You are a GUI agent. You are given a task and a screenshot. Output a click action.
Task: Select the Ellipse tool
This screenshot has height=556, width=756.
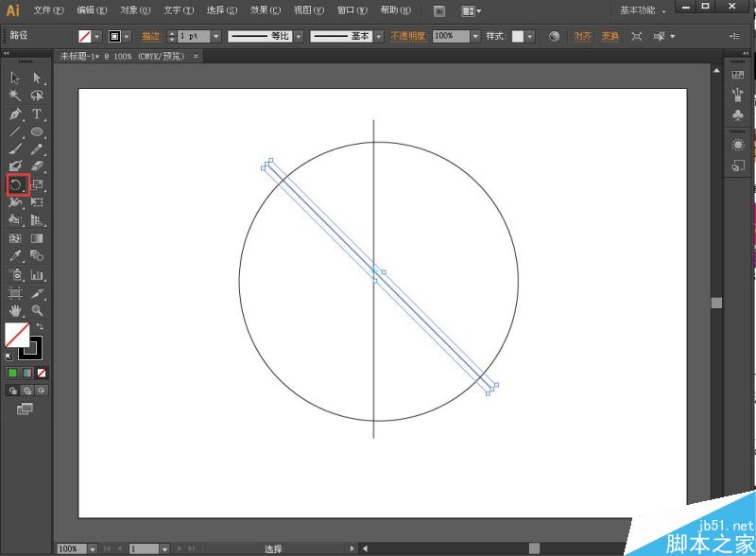click(37, 131)
